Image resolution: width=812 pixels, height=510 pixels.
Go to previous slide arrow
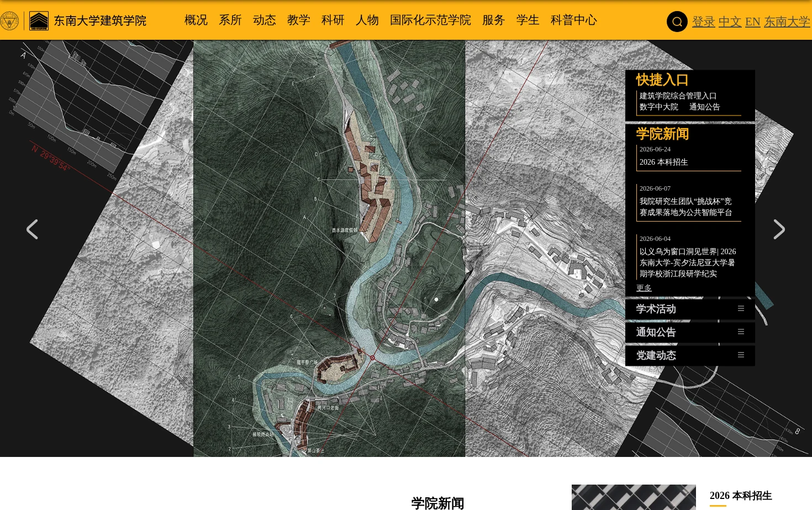coord(32,229)
